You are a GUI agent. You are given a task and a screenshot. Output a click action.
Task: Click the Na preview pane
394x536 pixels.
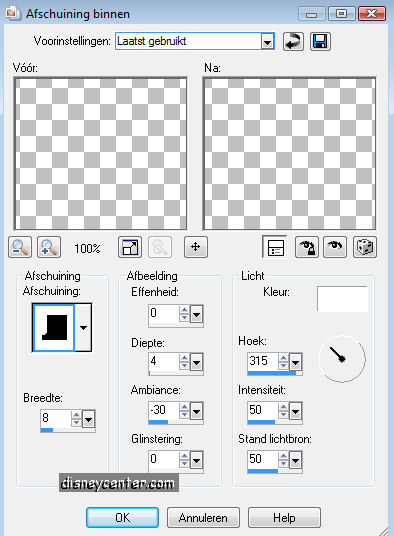pos(290,153)
